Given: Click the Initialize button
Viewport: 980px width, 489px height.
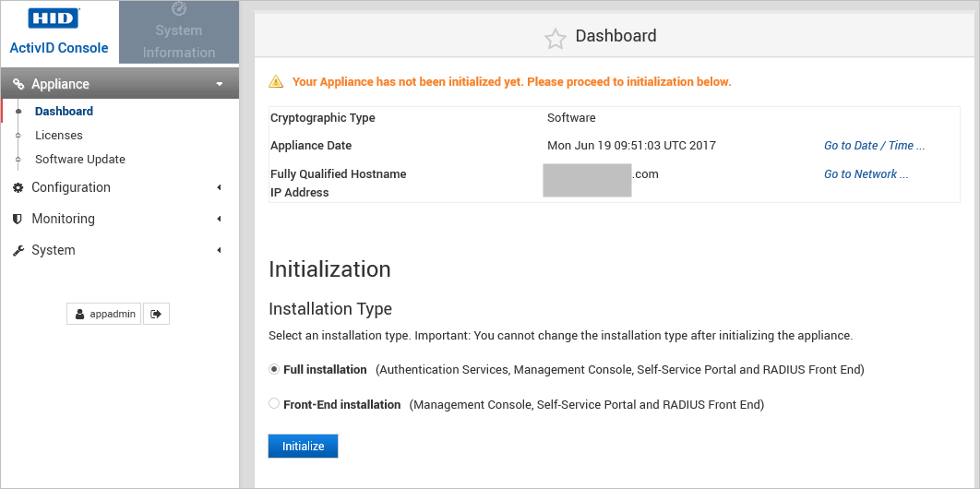Looking at the screenshot, I should tap(303, 446).
